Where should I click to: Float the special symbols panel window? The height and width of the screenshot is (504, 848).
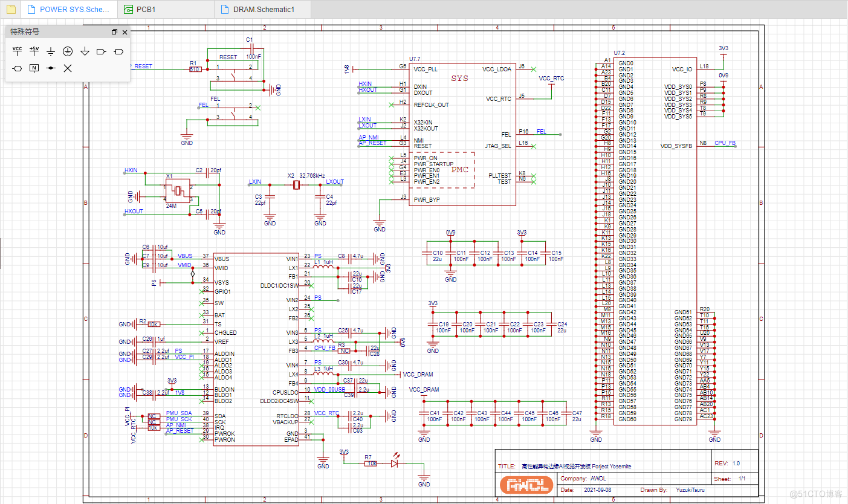pyautogui.click(x=114, y=32)
